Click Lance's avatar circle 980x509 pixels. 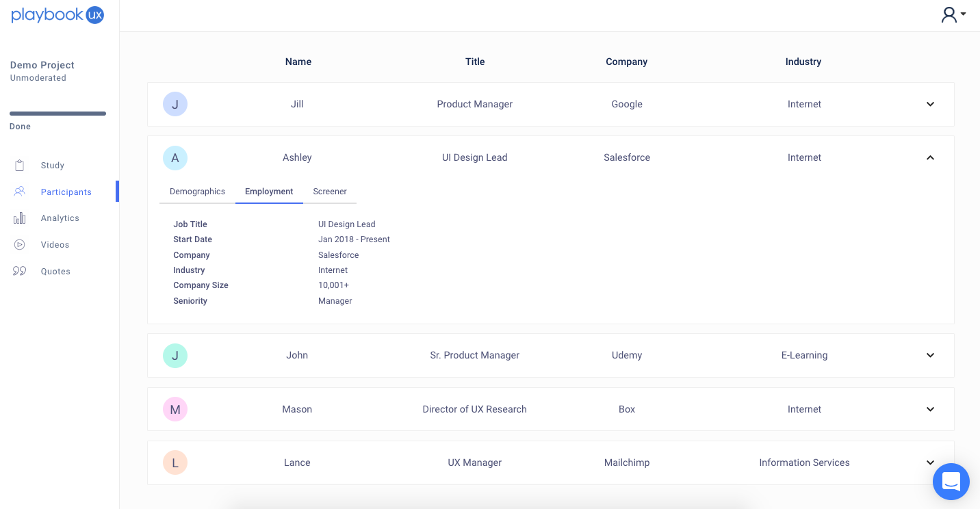pos(175,462)
